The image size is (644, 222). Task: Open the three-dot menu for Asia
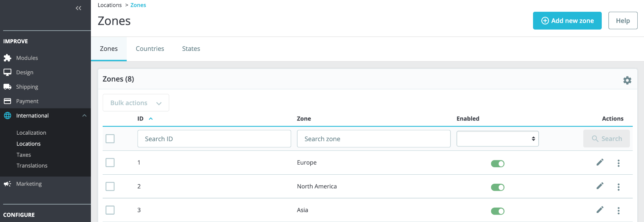point(619,211)
